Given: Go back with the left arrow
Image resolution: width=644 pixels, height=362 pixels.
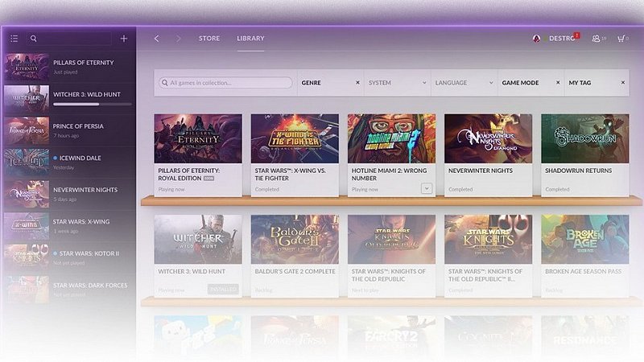Looking at the screenshot, I should pyautogui.click(x=156, y=39).
